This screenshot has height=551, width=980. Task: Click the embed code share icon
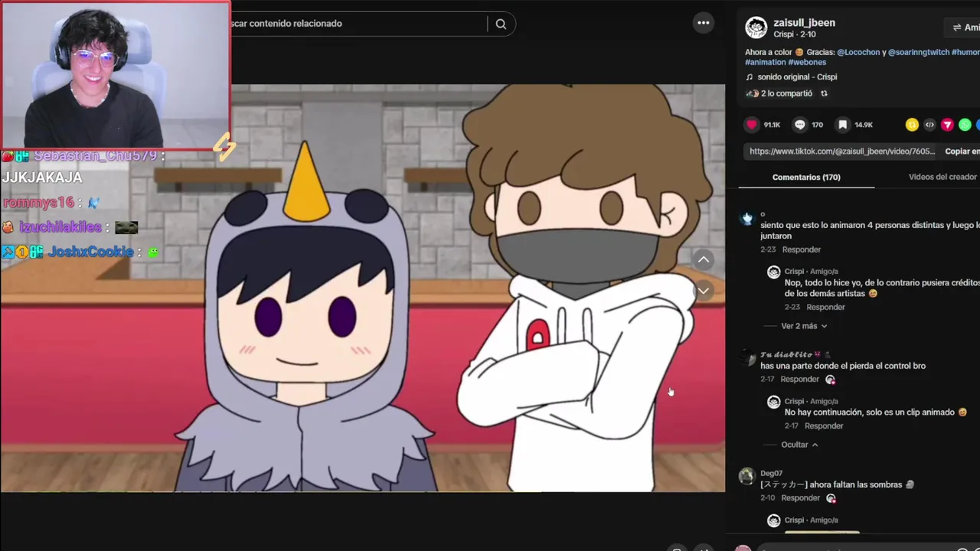click(x=929, y=125)
